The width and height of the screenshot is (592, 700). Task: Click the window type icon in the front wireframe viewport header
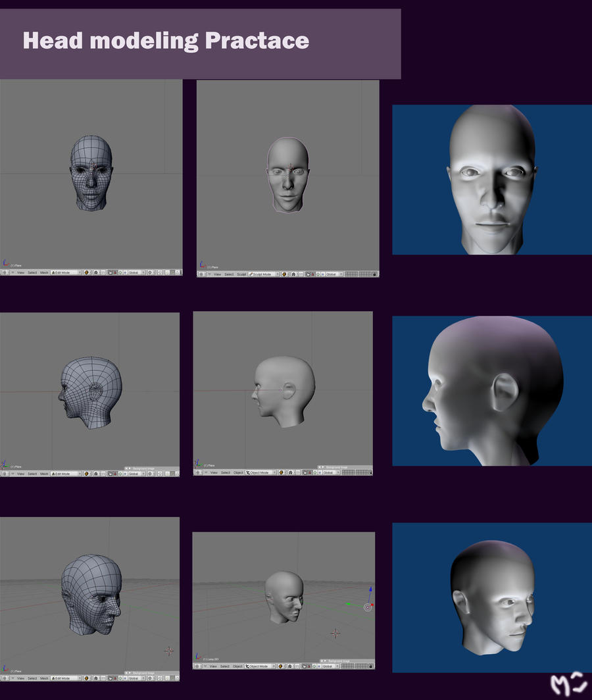5,272
